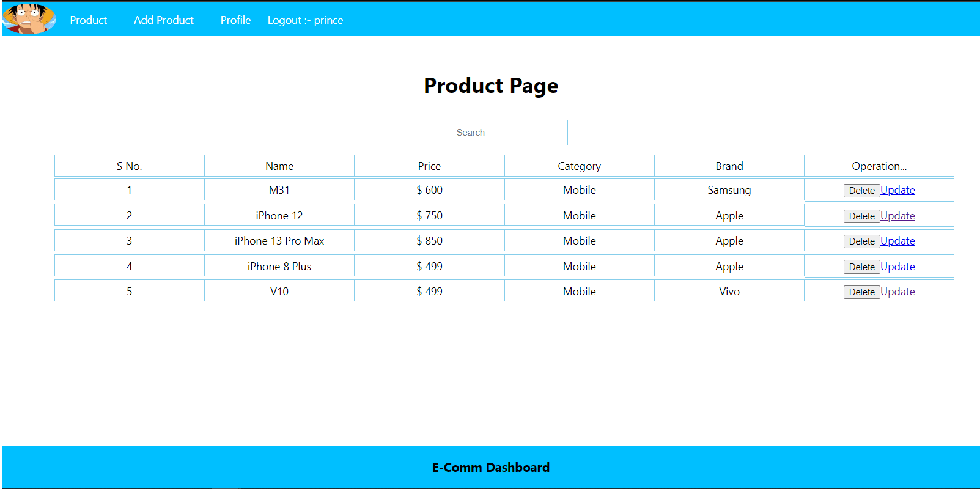Focus the Search input field
The width and height of the screenshot is (980, 489).
(490, 133)
